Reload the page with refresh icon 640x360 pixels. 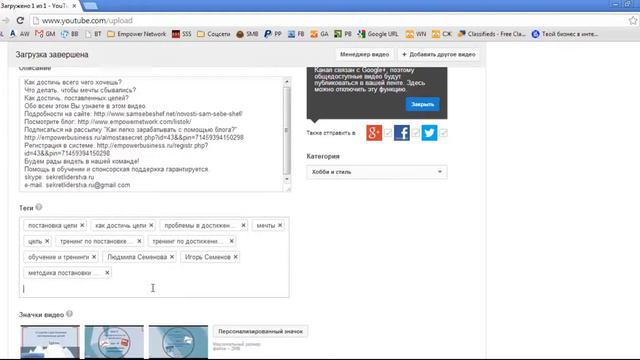pos(20,20)
